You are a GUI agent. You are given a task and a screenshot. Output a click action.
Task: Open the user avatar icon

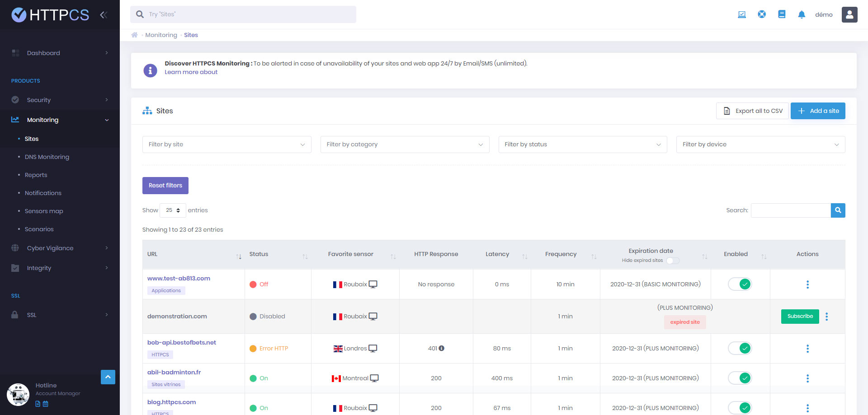tap(849, 14)
